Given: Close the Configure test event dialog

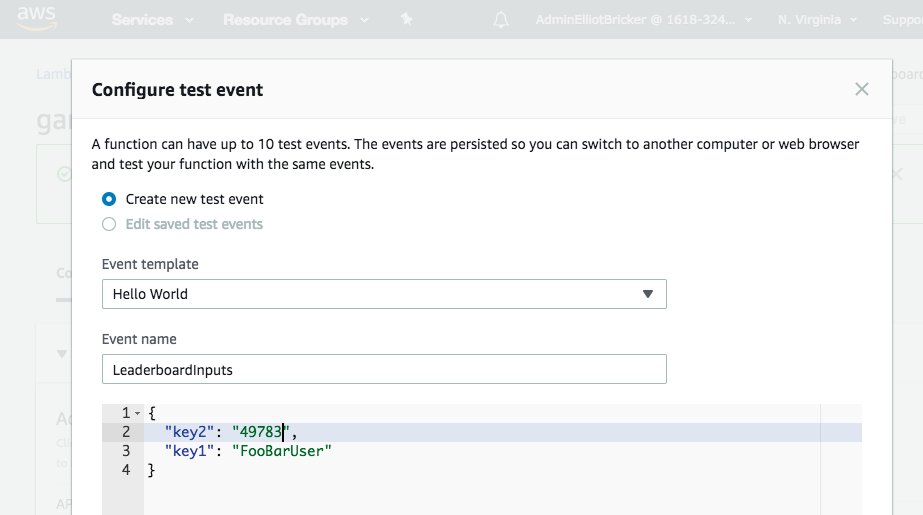Looking at the screenshot, I should click(862, 89).
